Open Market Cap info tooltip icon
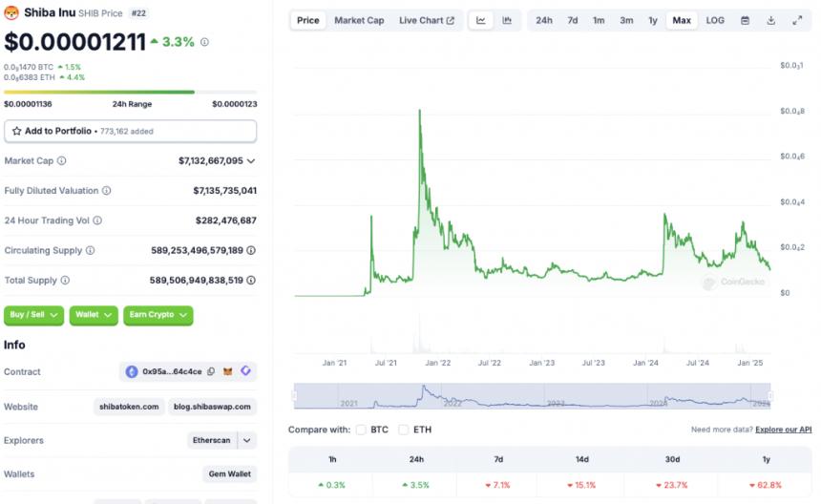Viewport: 821px width, 504px height. click(x=62, y=160)
